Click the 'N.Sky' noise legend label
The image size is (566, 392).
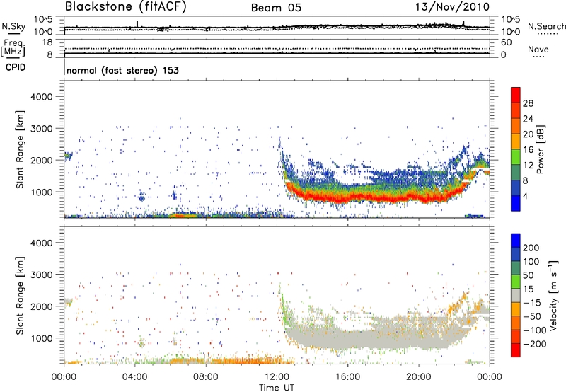[13, 26]
